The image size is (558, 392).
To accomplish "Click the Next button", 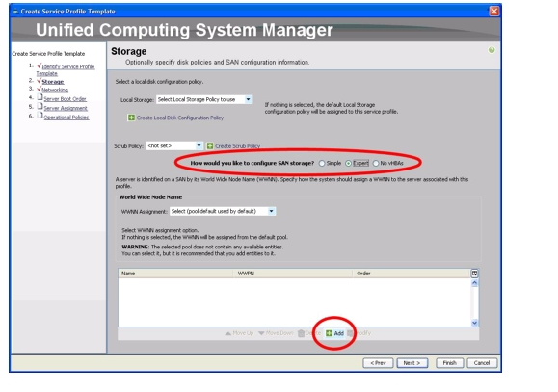I will click(x=412, y=363).
